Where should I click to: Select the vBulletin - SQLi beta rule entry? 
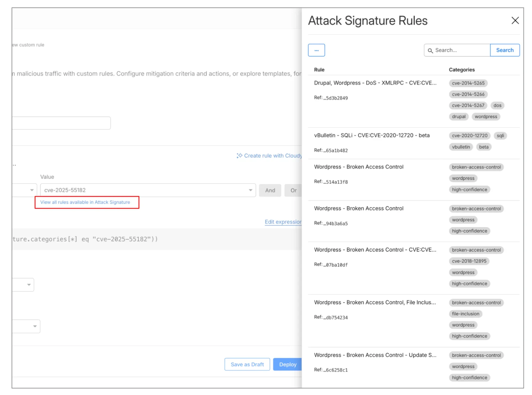pyautogui.click(x=372, y=135)
